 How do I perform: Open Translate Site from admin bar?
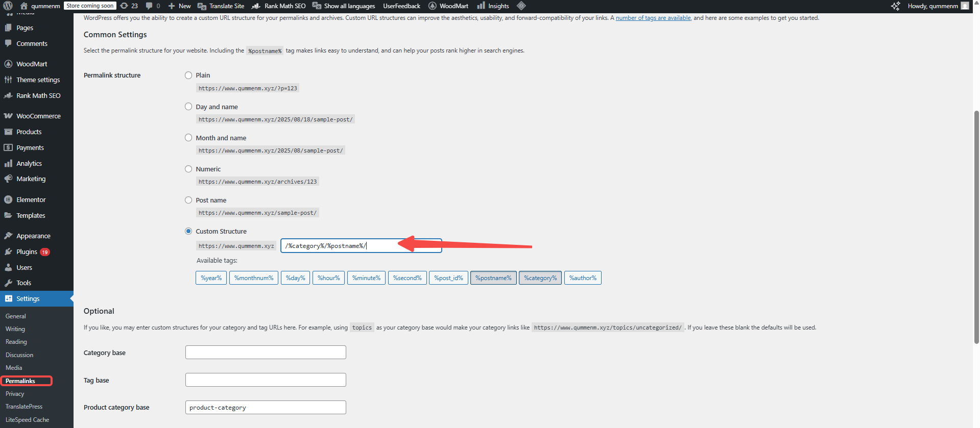click(221, 6)
